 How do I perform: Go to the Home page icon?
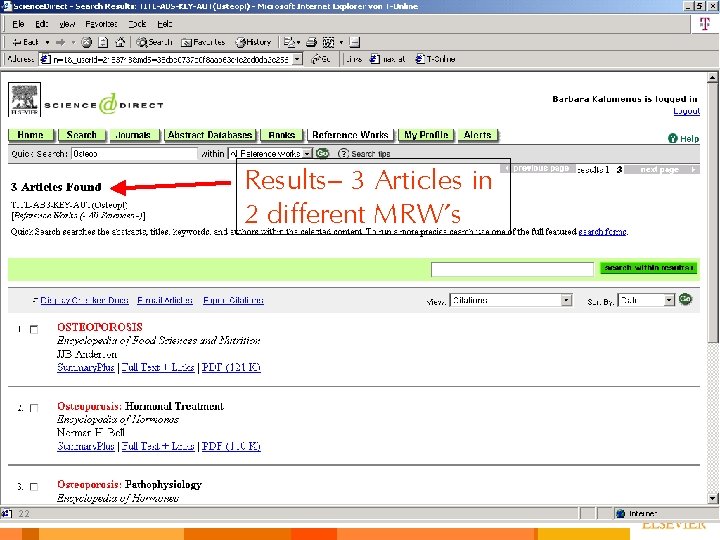pyautogui.click(x=120, y=42)
